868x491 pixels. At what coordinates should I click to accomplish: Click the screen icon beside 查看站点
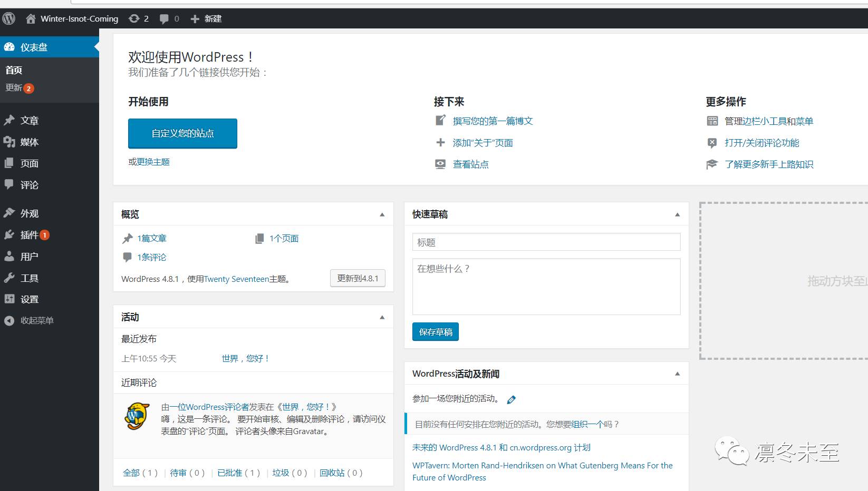click(440, 164)
